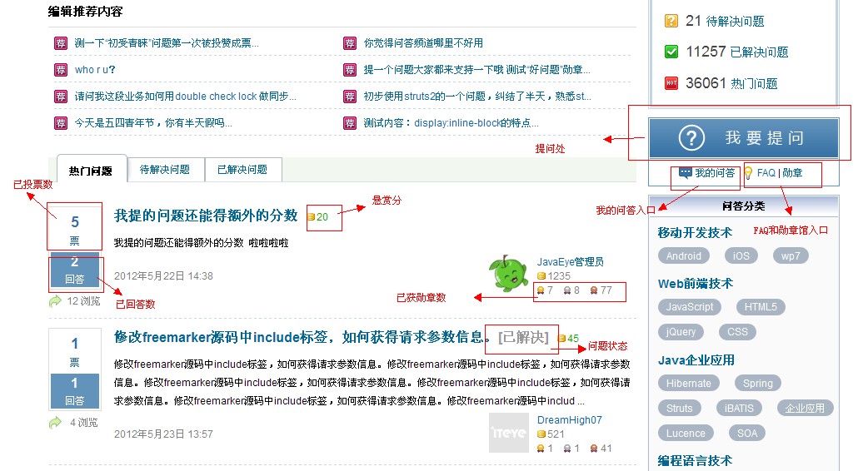The image size is (868, 471).
Task: Open recommended link 提一个问题大家都来支持一下哦
Action: pos(476,70)
